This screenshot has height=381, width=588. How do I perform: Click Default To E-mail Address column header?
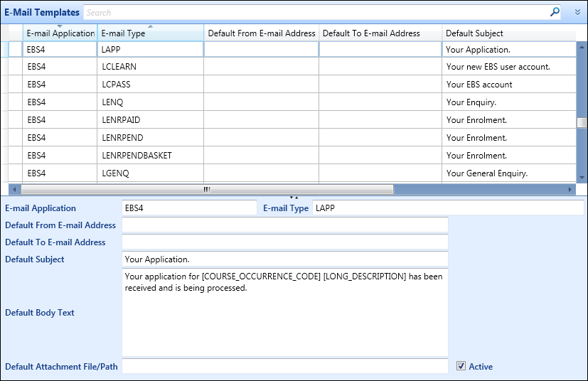click(x=380, y=33)
